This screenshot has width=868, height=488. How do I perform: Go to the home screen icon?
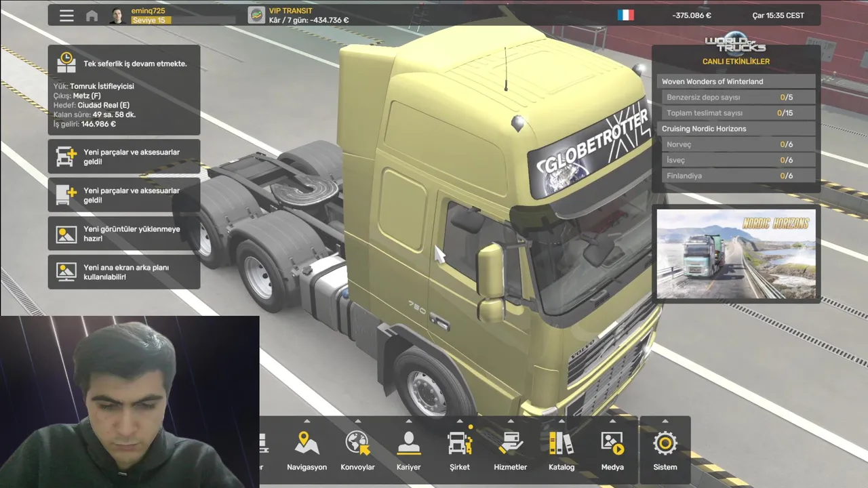92,16
